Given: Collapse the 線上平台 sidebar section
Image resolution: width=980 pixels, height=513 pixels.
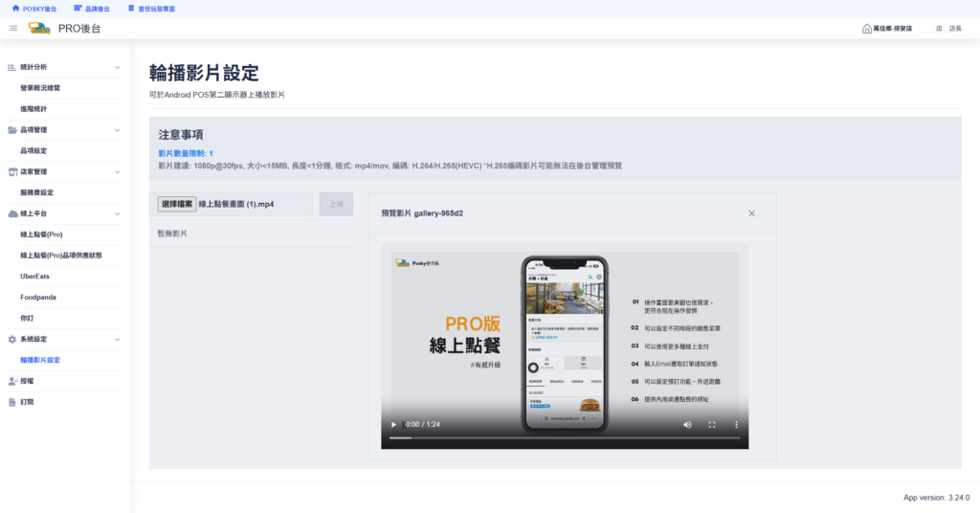Looking at the screenshot, I should point(118,213).
